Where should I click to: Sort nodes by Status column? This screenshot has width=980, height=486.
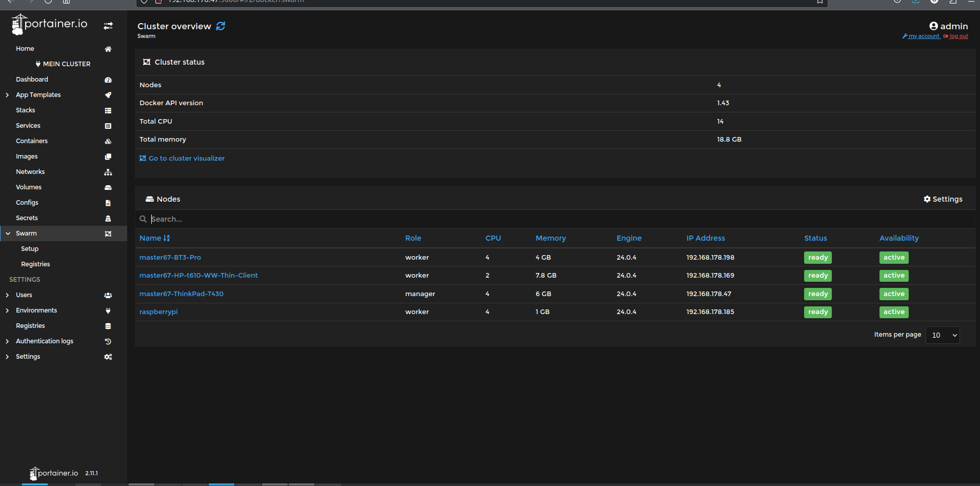pyautogui.click(x=815, y=238)
